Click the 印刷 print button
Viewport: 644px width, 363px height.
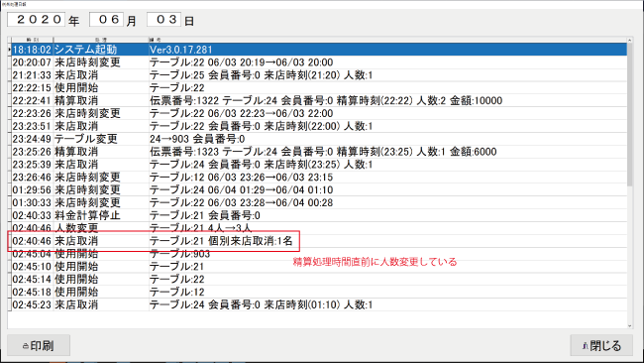(x=39, y=345)
